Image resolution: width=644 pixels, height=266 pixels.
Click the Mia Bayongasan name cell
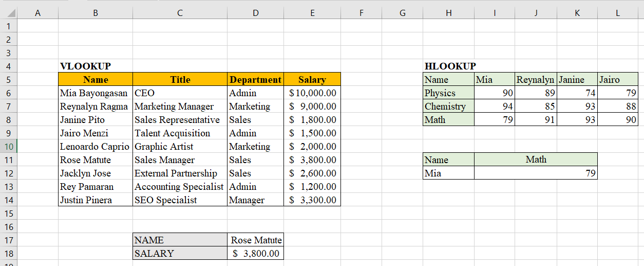[x=95, y=93]
